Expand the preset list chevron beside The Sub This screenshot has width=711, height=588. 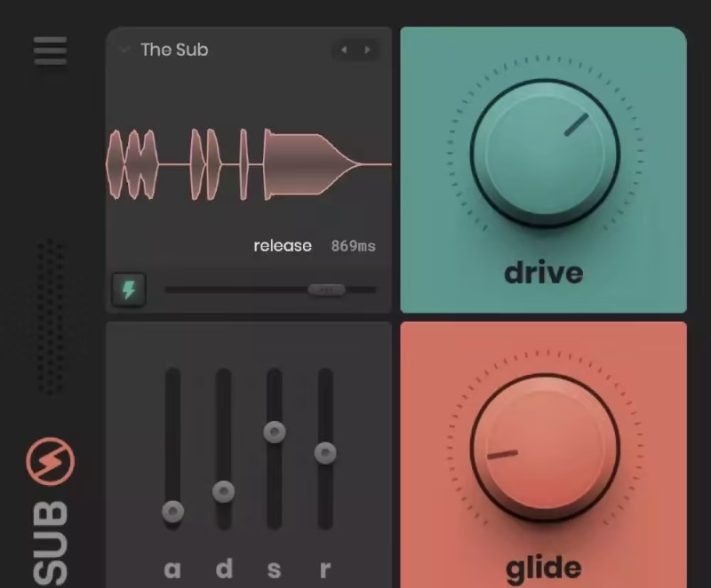(124, 50)
